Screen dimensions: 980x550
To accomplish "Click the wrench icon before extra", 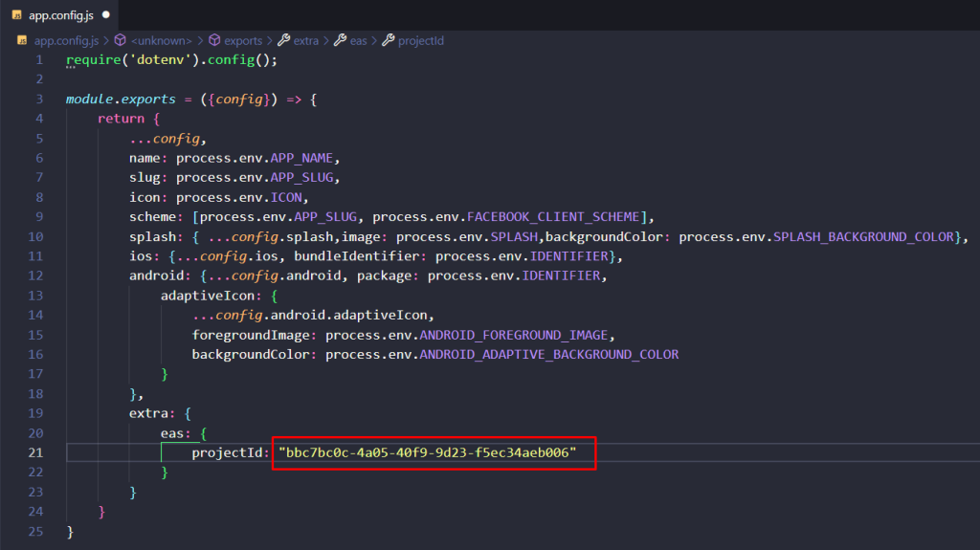I will pyautogui.click(x=283, y=40).
